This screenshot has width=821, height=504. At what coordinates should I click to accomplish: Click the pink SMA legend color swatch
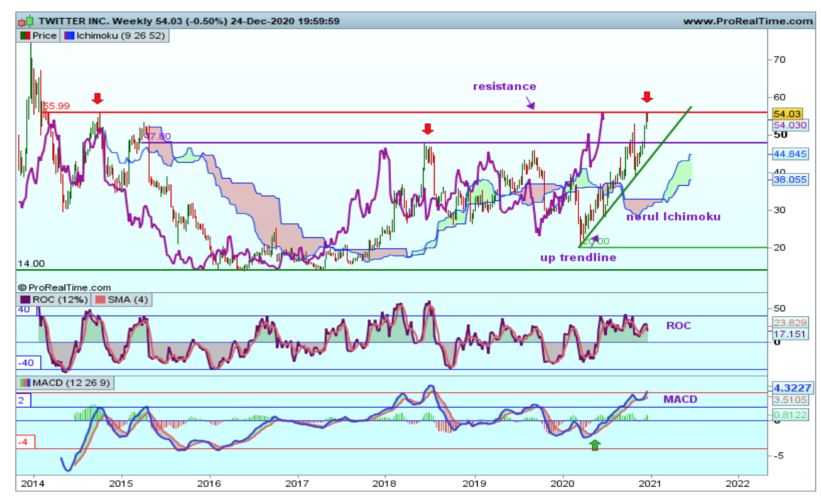click(x=100, y=299)
